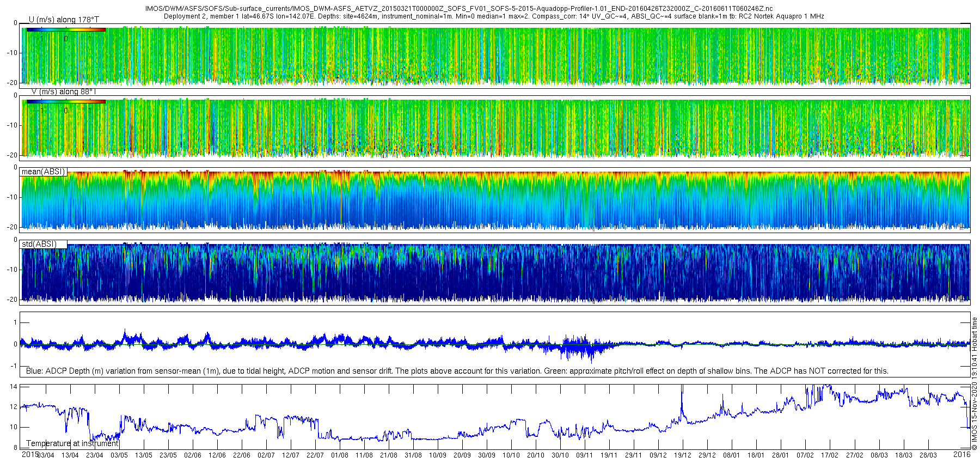Click the '02/07' date tick label
The image size is (980, 463).
click(x=266, y=455)
